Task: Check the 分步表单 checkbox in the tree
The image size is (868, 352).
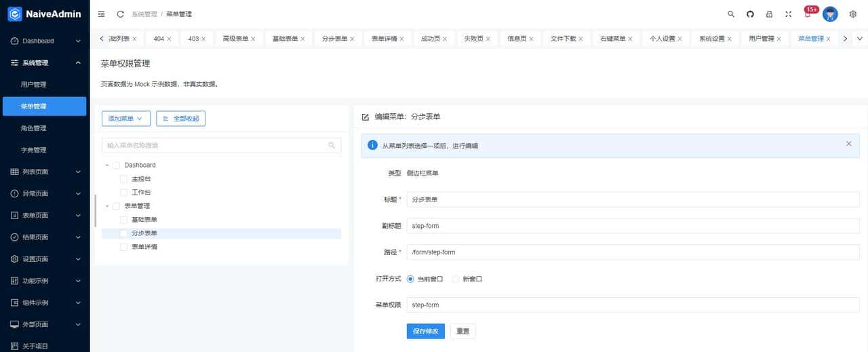Action: pyautogui.click(x=123, y=233)
